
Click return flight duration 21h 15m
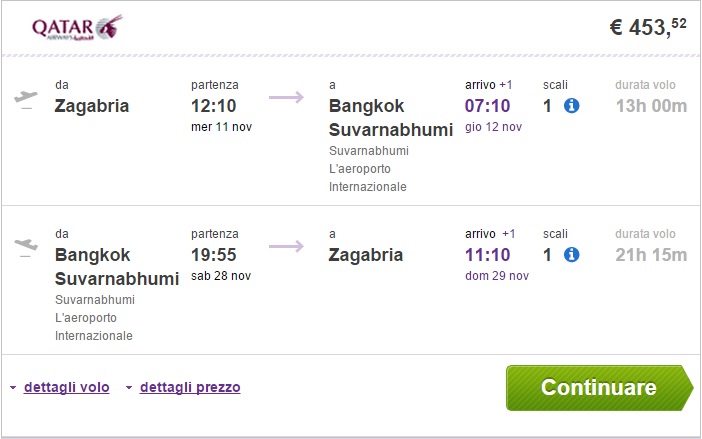(x=651, y=254)
